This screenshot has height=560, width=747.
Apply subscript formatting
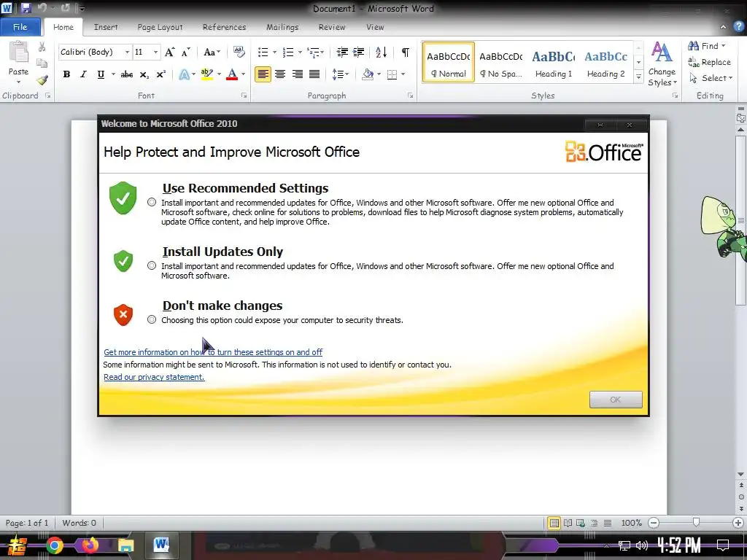click(144, 74)
